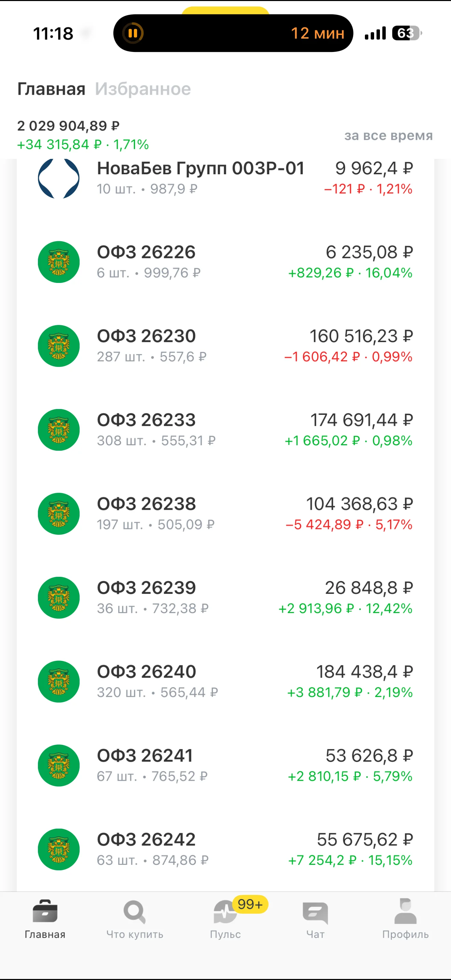
Task: Tap the portfolio total 2 029 904,89 ₽
Action: click(x=68, y=125)
